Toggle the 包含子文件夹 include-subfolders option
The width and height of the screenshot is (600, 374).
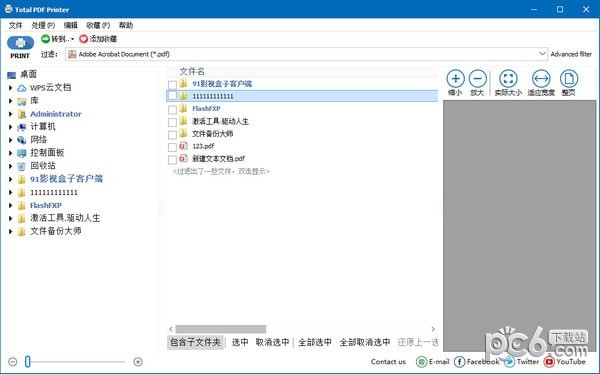195,342
